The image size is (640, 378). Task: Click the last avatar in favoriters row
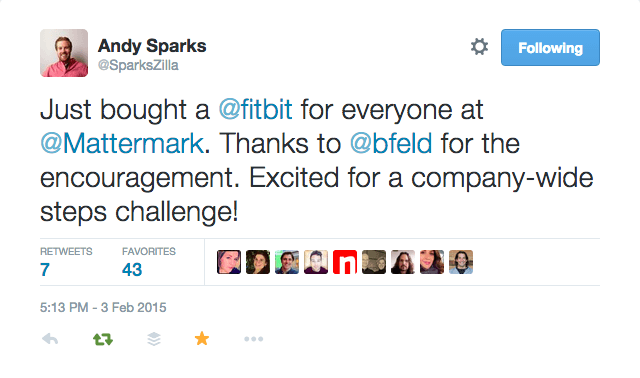461,262
